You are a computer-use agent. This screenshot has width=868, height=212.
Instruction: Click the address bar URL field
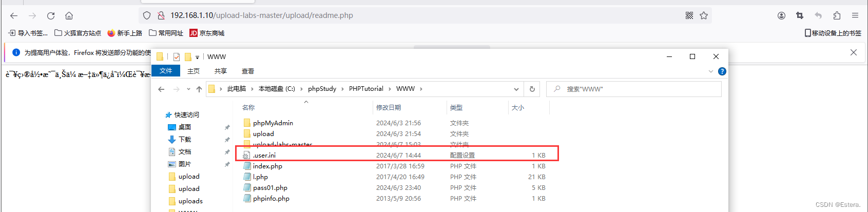pyautogui.click(x=425, y=15)
